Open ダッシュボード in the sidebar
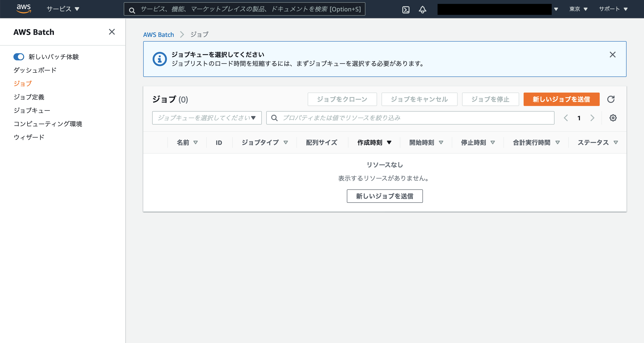 (x=35, y=70)
